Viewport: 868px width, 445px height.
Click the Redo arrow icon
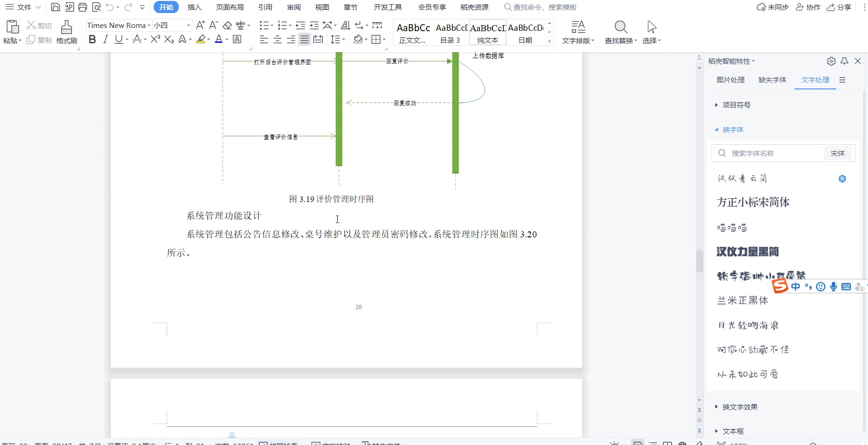(129, 7)
